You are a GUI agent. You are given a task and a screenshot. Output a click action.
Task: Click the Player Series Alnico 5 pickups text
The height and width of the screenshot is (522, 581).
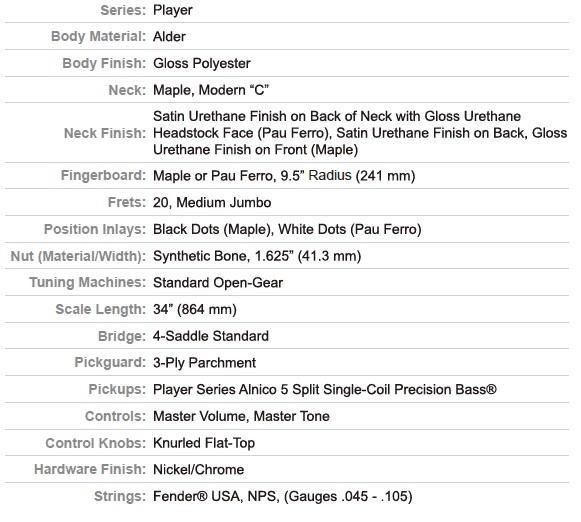pyautogui.click(x=325, y=389)
